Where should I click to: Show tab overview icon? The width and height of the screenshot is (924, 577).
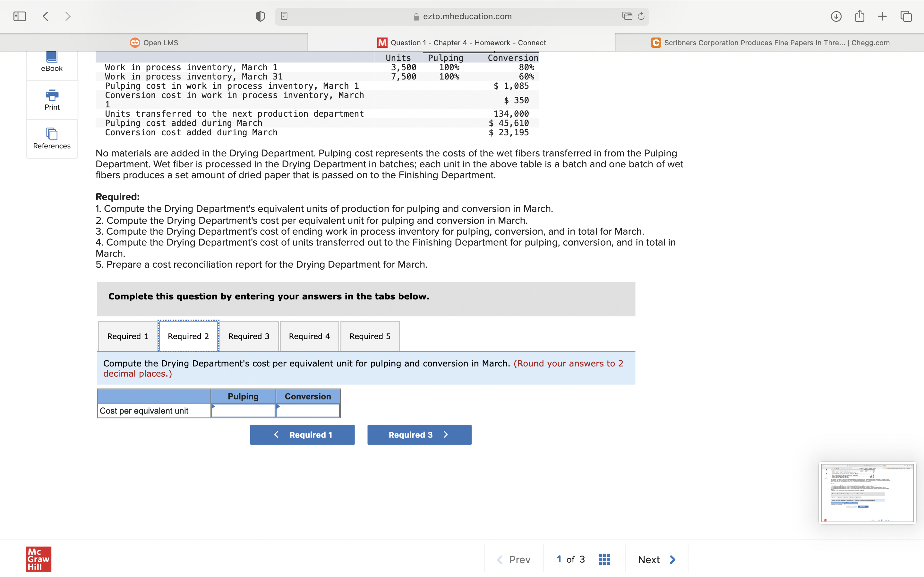pyautogui.click(x=906, y=16)
